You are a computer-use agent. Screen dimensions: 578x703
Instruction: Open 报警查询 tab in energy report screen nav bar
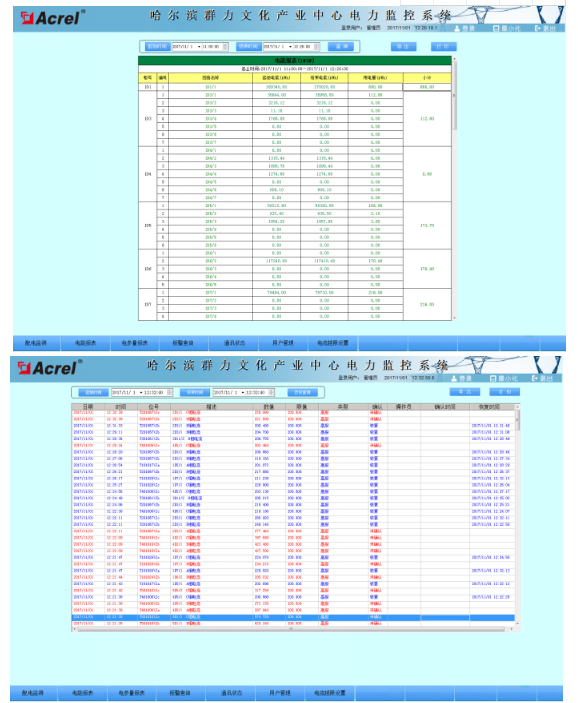(x=183, y=343)
